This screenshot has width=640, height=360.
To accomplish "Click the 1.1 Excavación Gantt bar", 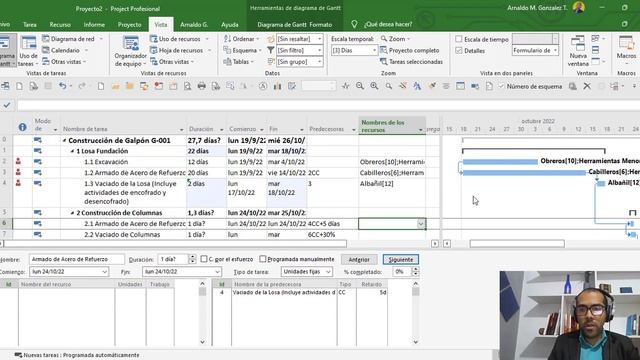I will 500,162.
